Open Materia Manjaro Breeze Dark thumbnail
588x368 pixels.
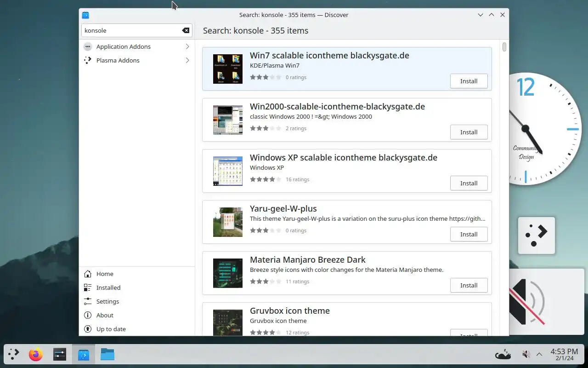click(x=228, y=273)
